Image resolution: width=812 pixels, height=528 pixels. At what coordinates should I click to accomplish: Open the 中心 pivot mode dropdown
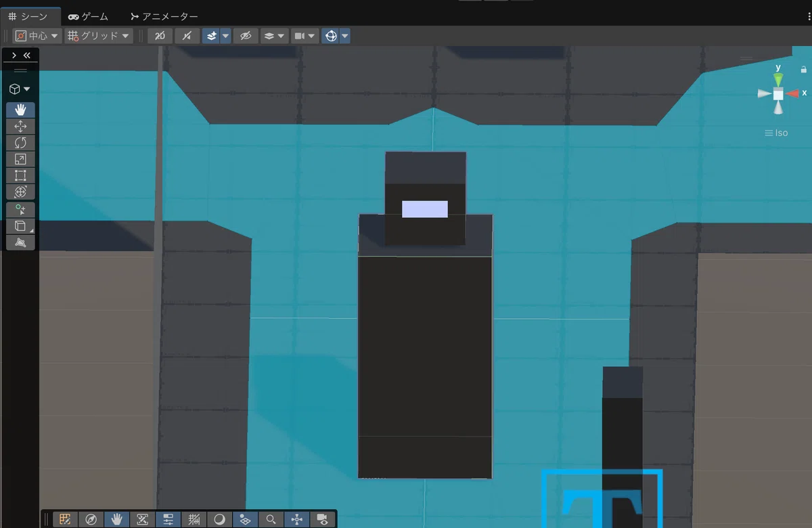tap(37, 36)
